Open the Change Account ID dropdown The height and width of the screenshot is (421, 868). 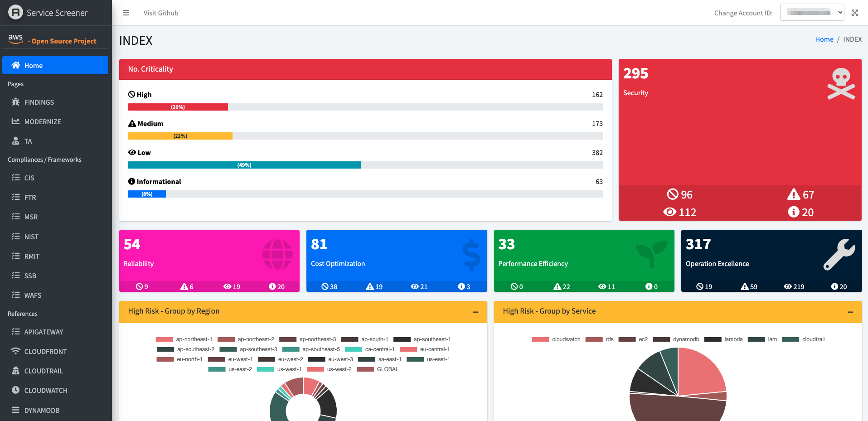(812, 12)
